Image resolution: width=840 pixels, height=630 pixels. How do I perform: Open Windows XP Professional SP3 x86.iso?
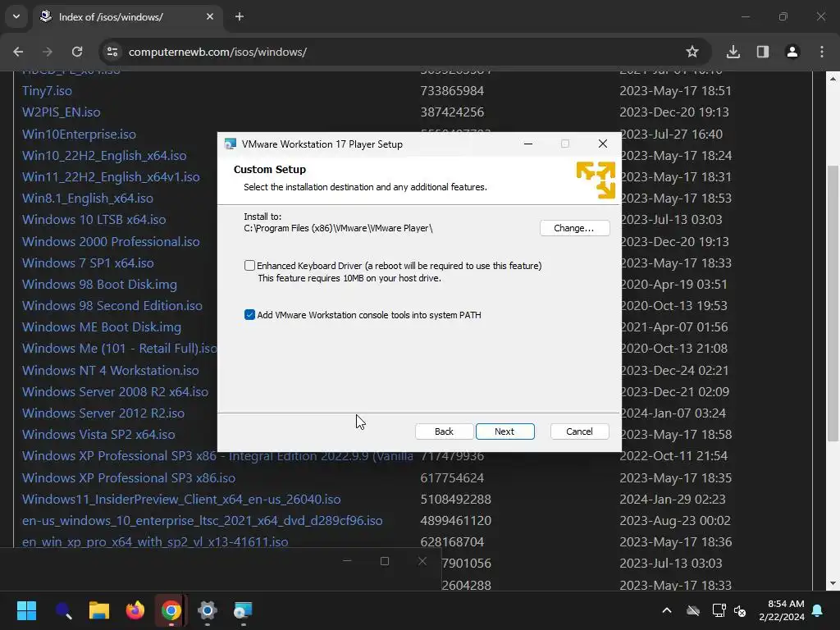pyautogui.click(x=129, y=478)
